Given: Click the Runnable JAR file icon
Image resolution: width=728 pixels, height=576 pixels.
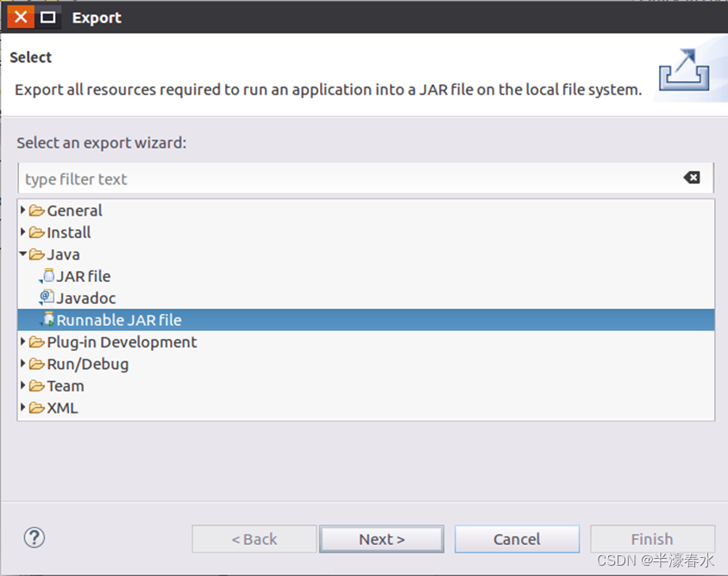Looking at the screenshot, I should point(47,320).
